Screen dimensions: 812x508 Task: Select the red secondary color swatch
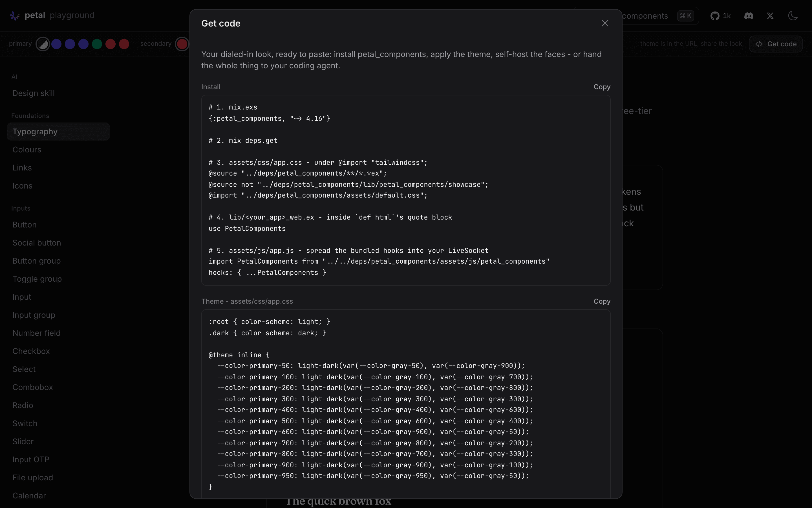tap(182, 44)
